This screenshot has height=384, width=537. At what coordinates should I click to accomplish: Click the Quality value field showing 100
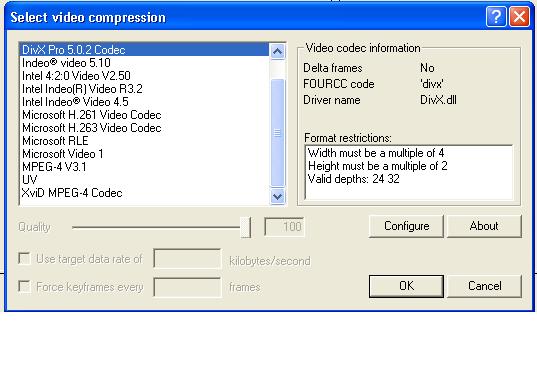(x=284, y=226)
